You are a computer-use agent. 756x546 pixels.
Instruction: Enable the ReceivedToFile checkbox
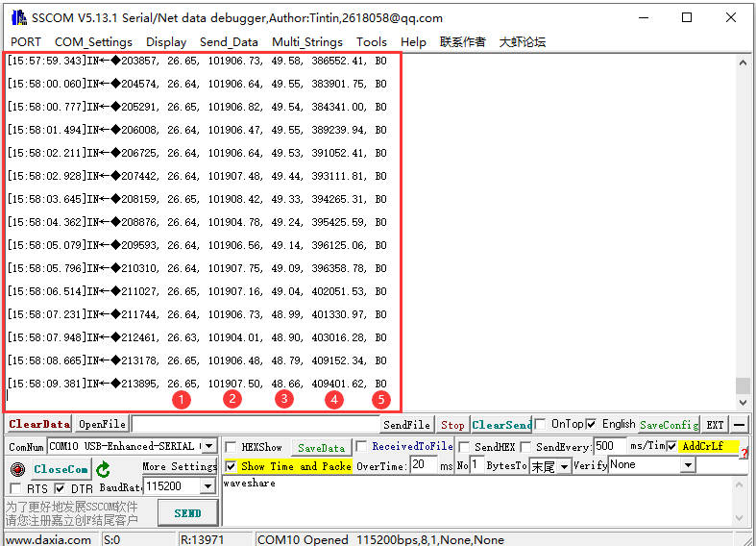point(361,446)
